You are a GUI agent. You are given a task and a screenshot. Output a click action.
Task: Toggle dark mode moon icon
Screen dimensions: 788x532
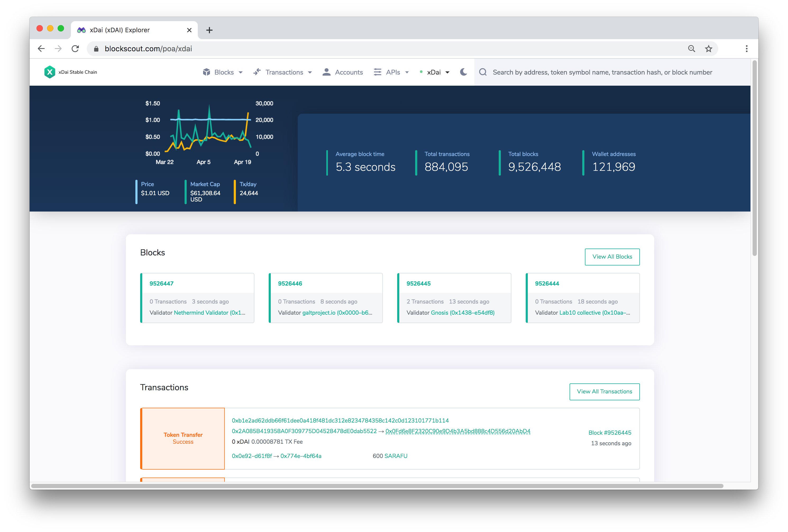(x=463, y=72)
